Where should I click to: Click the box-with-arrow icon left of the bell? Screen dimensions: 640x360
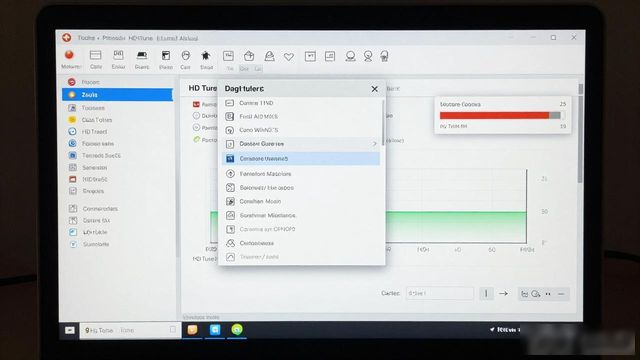point(249,56)
